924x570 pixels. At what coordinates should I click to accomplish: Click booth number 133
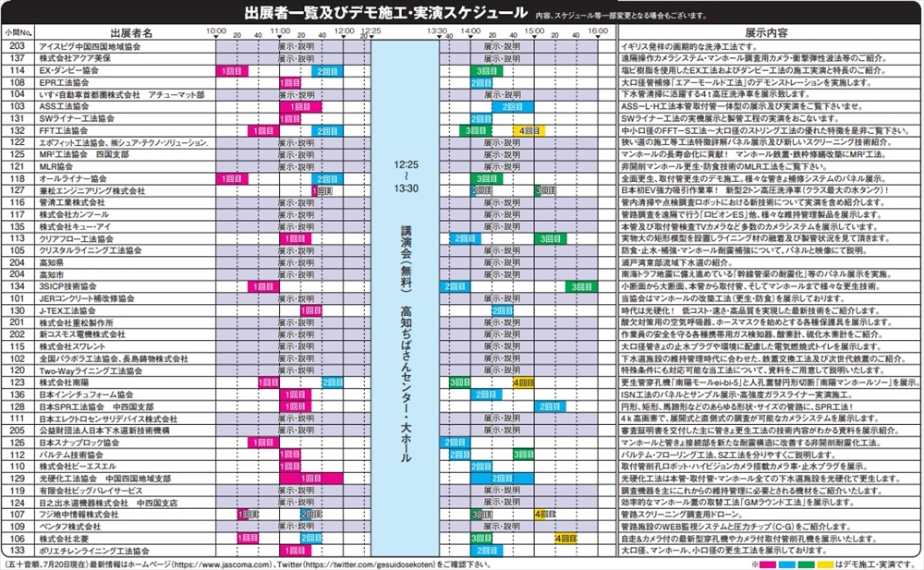pos(18,551)
